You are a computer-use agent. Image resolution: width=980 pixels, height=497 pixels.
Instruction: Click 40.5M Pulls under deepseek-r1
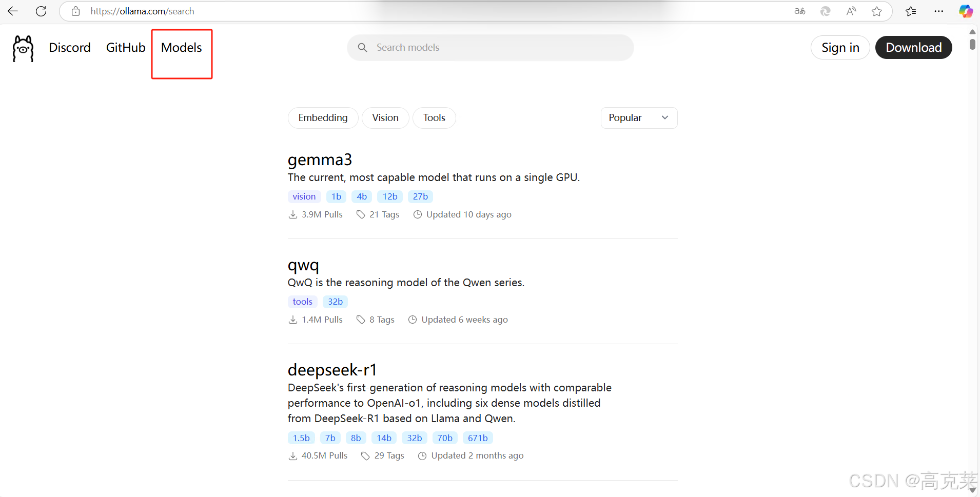[318, 455]
